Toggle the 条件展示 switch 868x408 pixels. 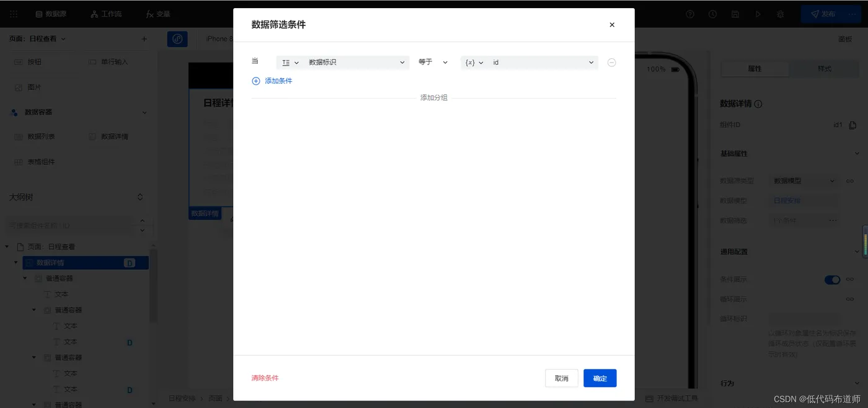pyautogui.click(x=832, y=280)
